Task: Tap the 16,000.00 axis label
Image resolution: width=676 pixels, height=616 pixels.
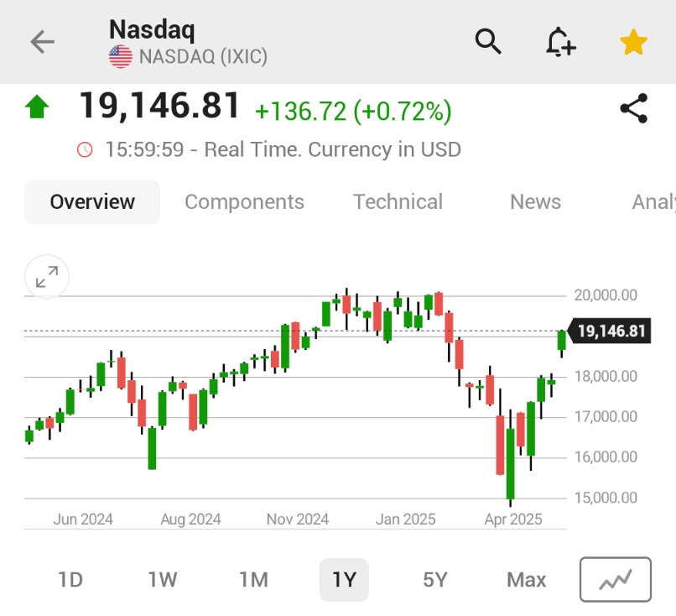Action: coord(606,457)
